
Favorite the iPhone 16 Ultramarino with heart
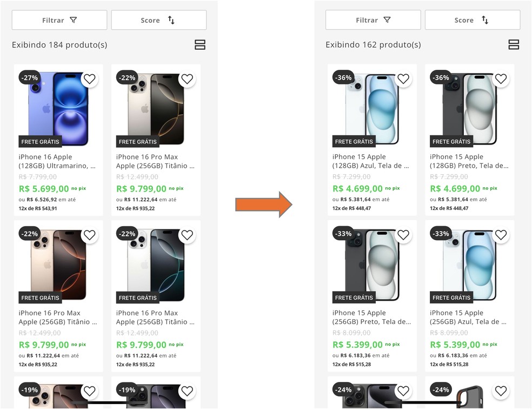(89, 79)
